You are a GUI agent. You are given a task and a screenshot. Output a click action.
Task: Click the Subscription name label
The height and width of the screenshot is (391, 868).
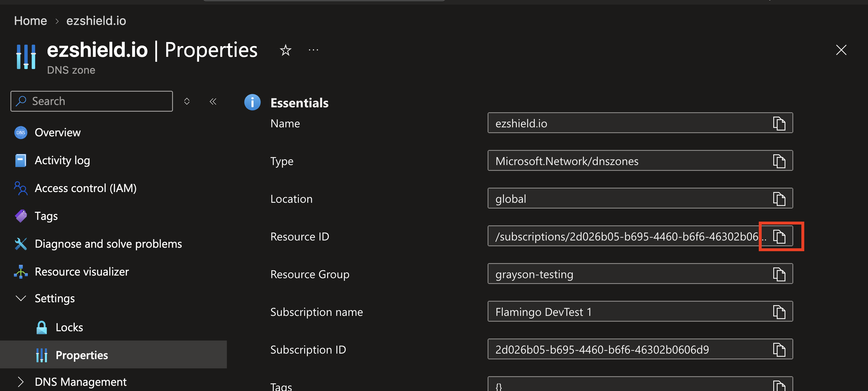point(316,312)
